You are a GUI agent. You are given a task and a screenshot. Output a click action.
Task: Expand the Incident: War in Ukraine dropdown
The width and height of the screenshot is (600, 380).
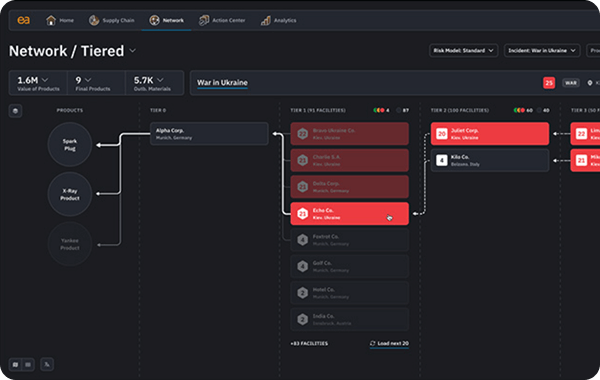(x=542, y=51)
